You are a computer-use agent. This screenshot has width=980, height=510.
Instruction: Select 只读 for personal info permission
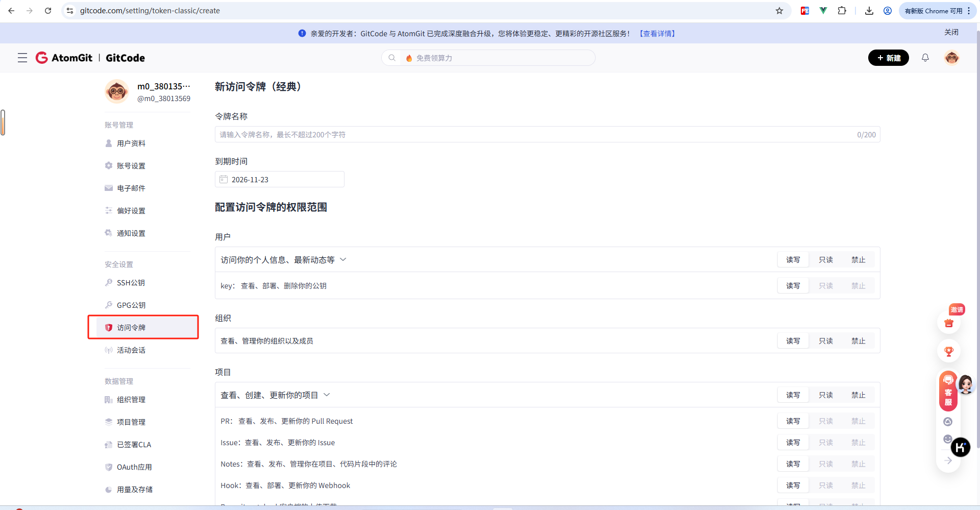[826, 259]
